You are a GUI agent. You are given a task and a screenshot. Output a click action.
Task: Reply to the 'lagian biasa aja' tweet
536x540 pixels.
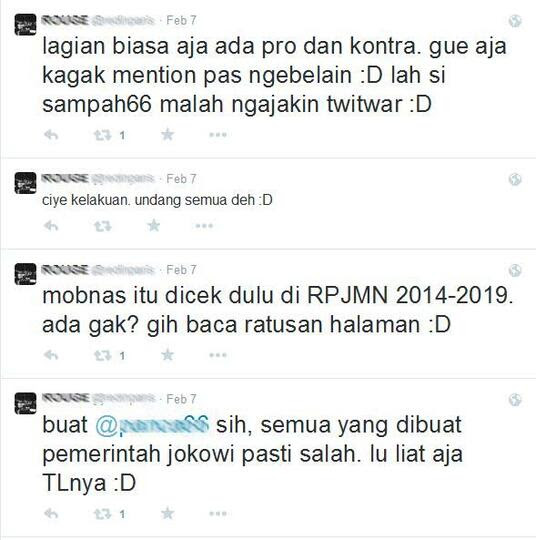pos(51,135)
